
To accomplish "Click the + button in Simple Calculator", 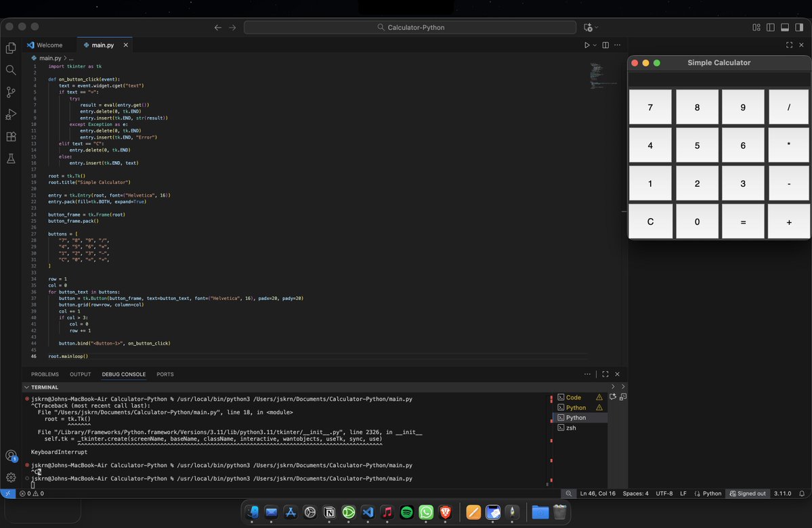I will click(789, 221).
